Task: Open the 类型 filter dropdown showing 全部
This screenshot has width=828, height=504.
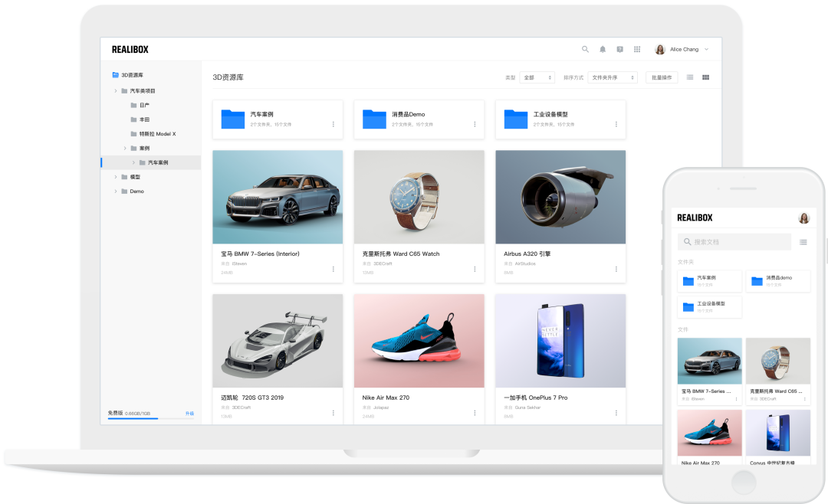Action: [537, 77]
